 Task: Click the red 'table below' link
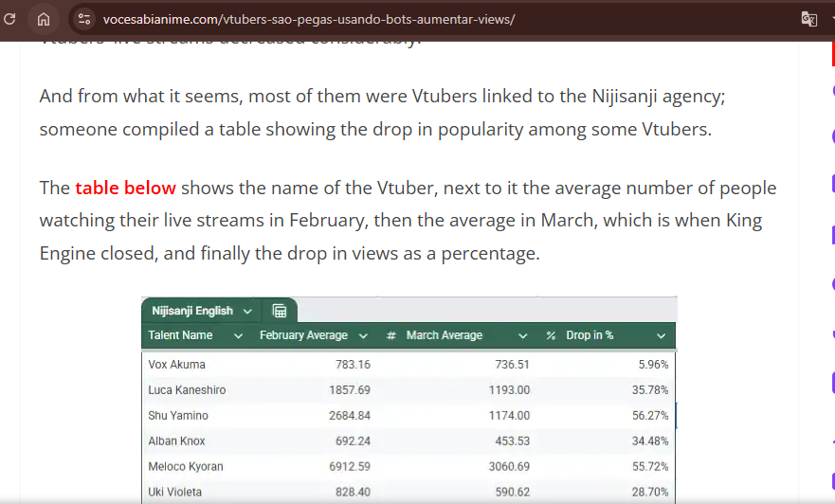(126, 188)
